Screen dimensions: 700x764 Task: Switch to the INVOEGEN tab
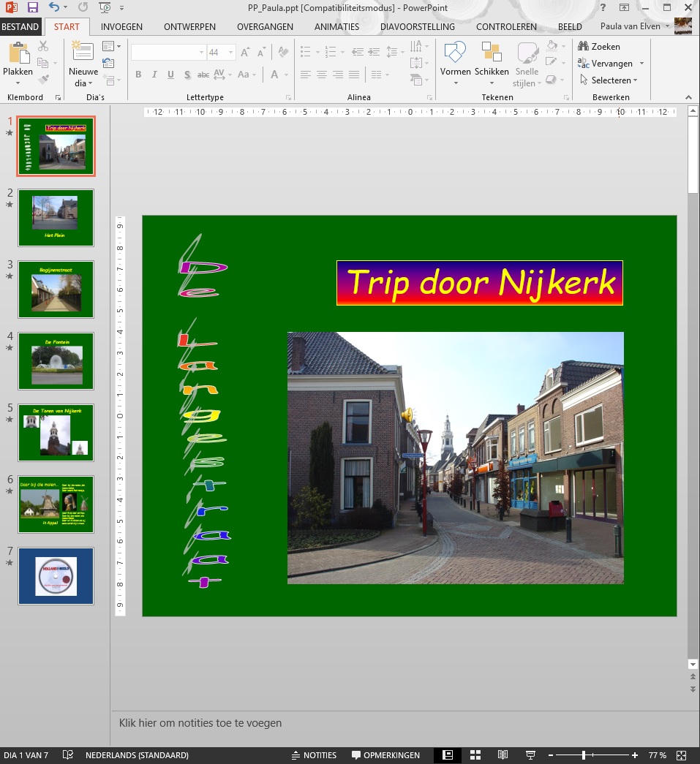[x=121, y=27]
